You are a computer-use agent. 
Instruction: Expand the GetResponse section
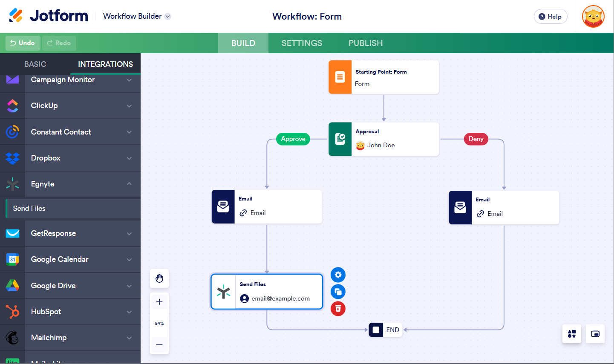(129, 233)
